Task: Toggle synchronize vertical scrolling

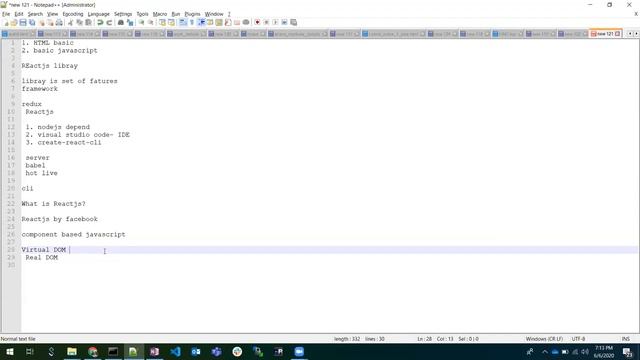Action: click(x=162, y=22)
